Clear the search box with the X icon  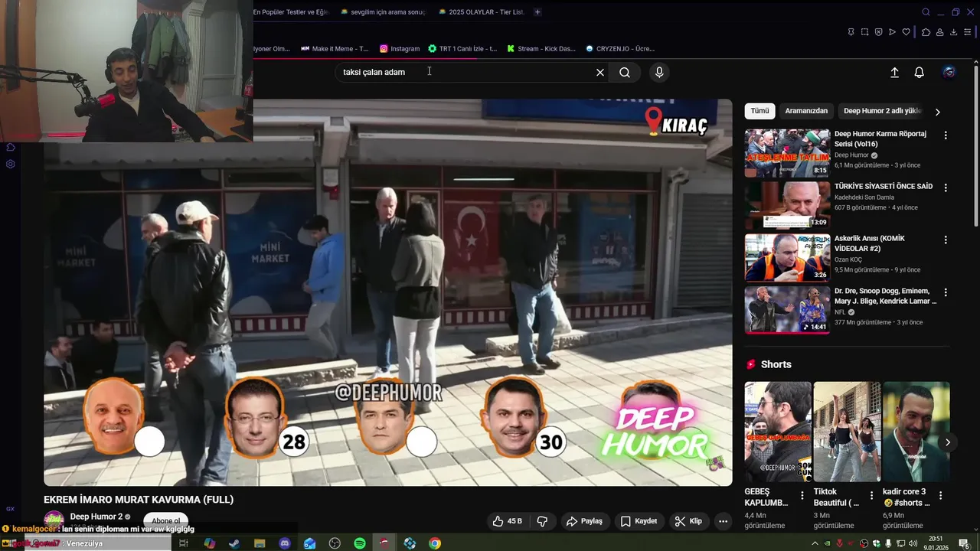click(x=600, y=72)
